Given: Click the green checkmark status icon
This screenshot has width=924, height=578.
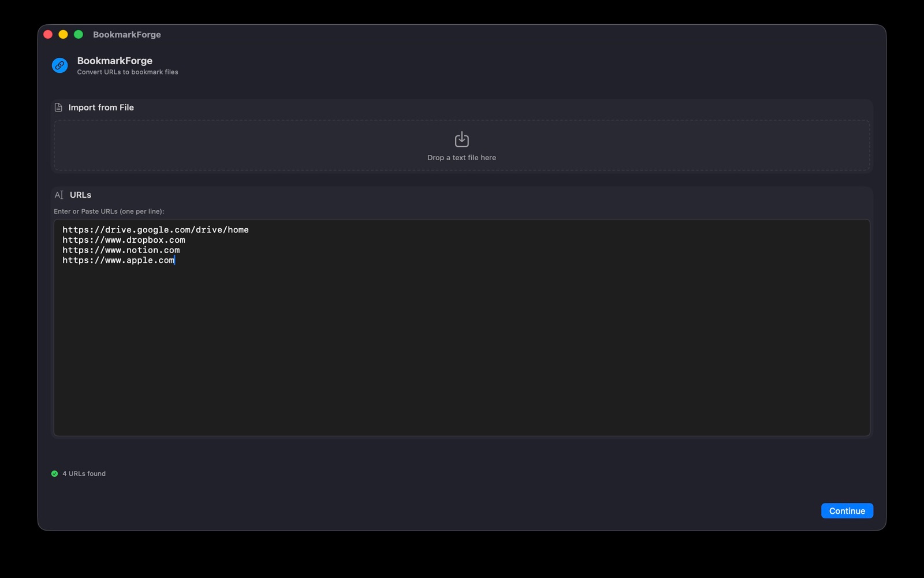Looking at the screenshot, I should (x=54, y=473).
